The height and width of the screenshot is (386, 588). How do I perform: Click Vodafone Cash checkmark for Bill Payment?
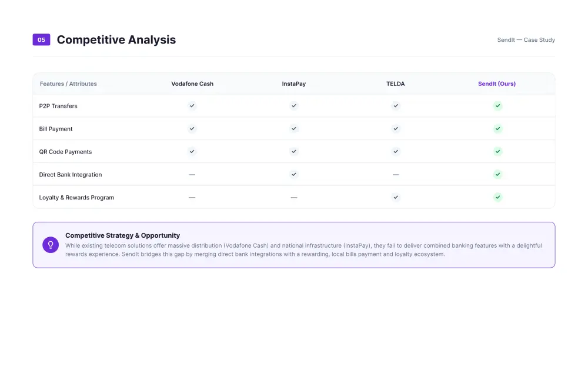[x=192, y=129]
